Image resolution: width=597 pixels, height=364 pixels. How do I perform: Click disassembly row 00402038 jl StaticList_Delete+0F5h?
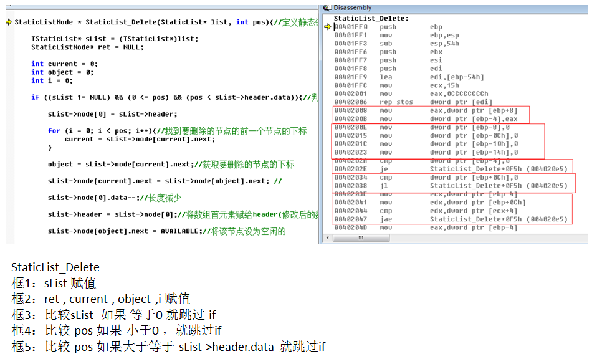coord(451,186)
